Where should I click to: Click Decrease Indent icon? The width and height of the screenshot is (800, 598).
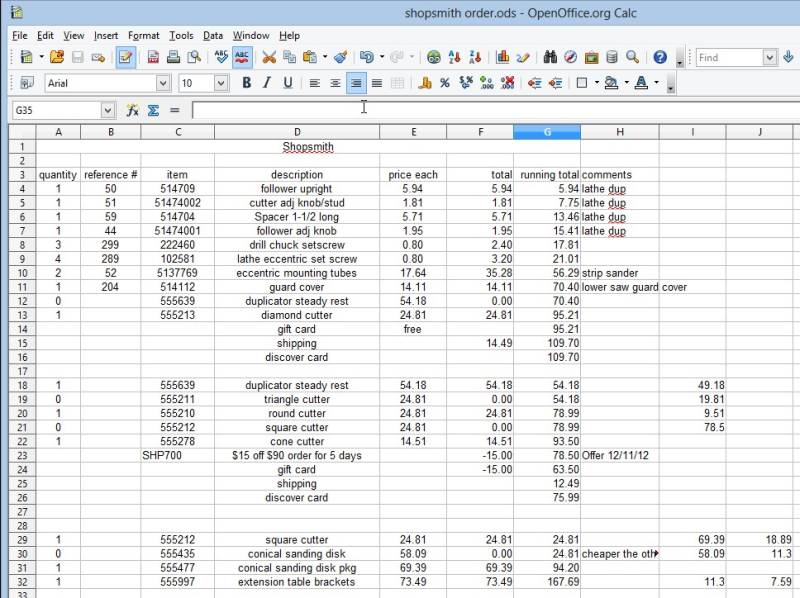pyautogui.click(x=534, y=83)
